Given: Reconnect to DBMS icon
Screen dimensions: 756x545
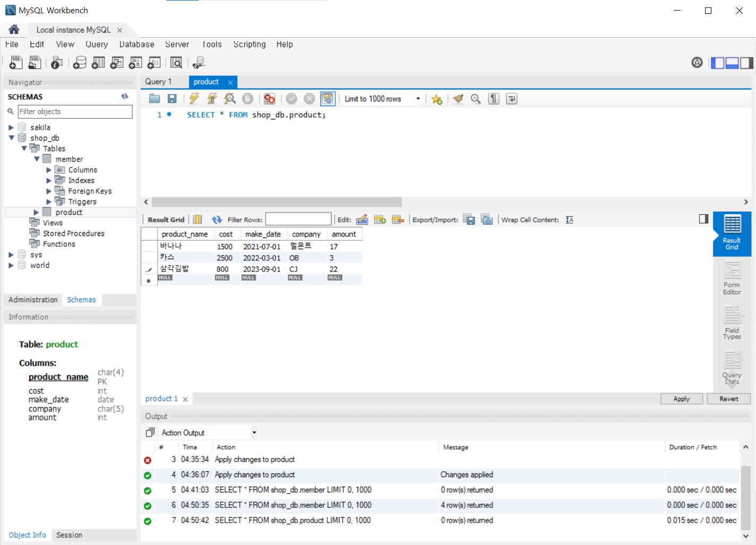Looking at the screenshot, I should click(198, 63).
